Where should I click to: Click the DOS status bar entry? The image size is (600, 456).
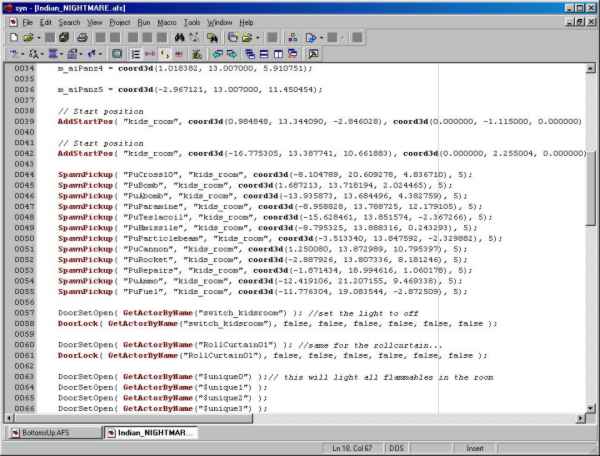point(396,448)
